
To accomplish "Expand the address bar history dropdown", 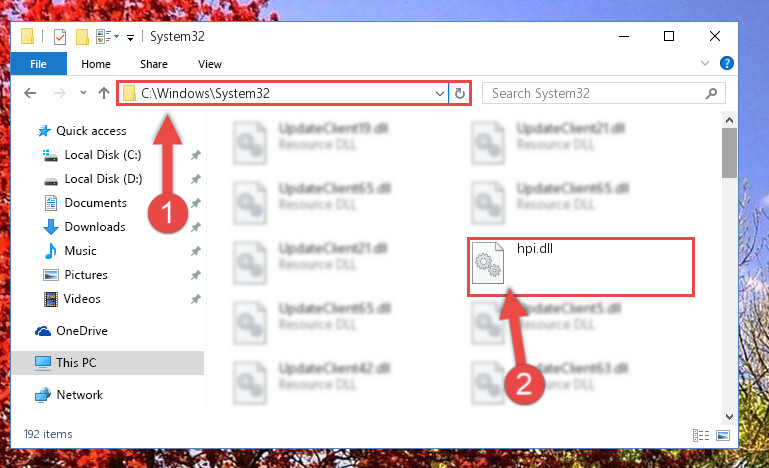I will [x=439, y=93].
